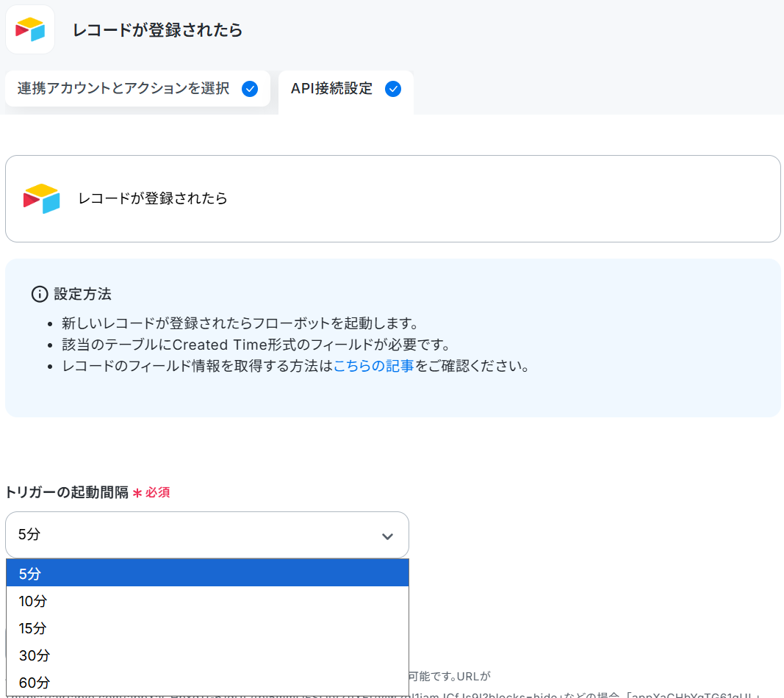This screenshot has width=784, height=698.
Task: Collapse dropdown using the chevron arrow
Action: pyautogui.click(x=387, y=536)
